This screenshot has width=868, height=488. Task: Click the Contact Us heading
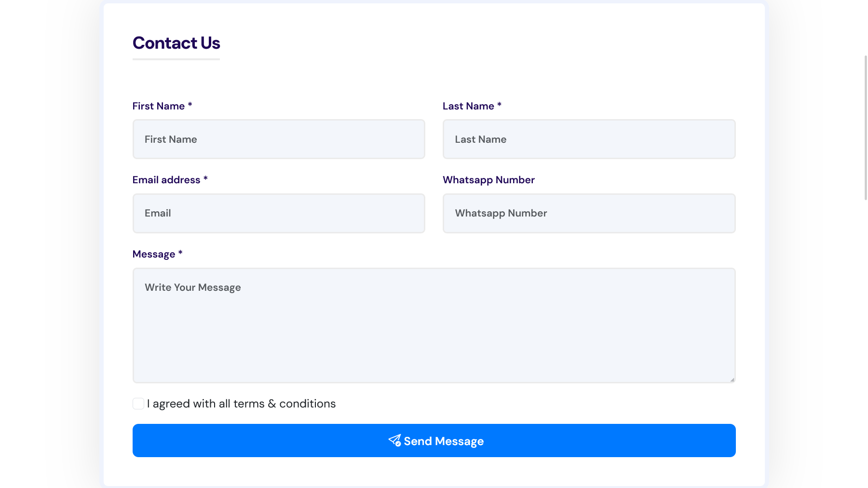(x=176, y=43)
